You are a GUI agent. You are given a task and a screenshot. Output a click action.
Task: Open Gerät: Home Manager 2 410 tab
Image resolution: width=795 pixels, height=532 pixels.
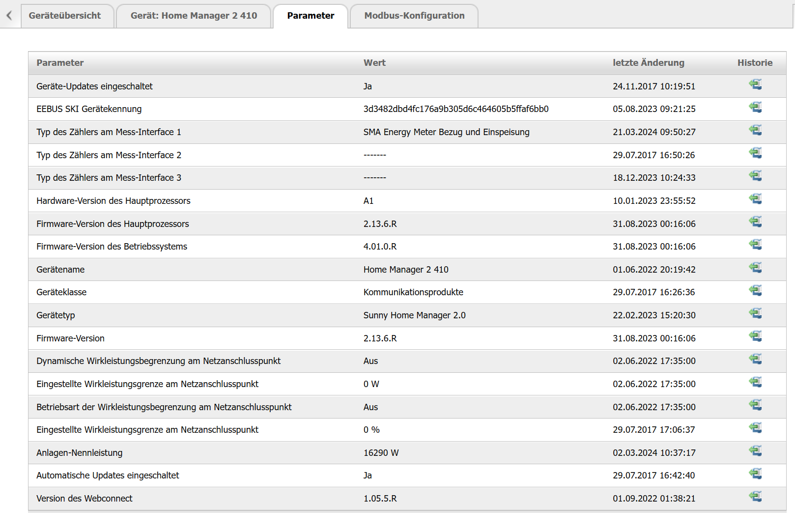[x=194, y=16]
